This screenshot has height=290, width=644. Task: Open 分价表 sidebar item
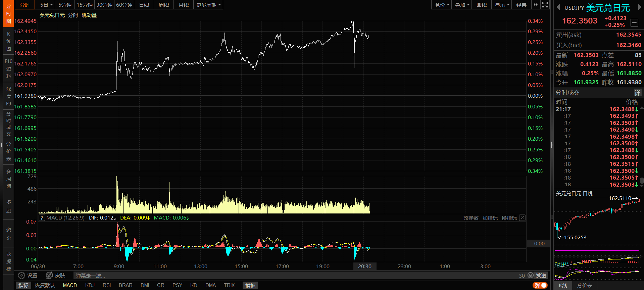(8, 151)
